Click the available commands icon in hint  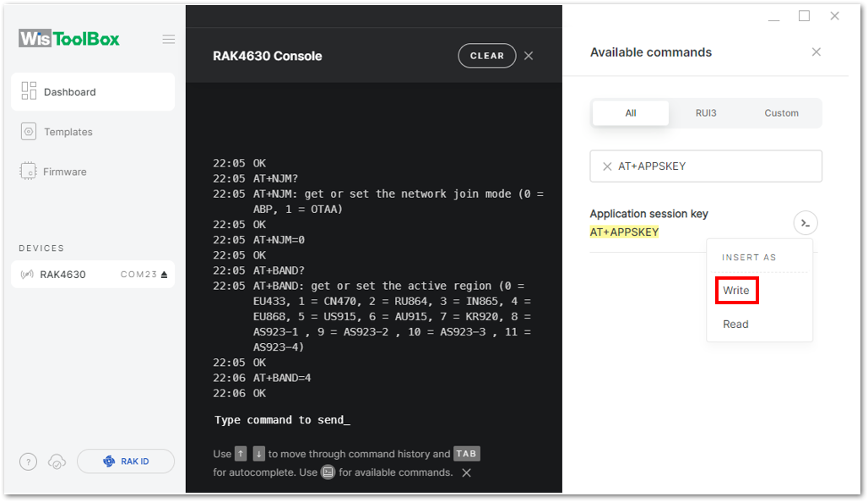click(328, 472)
